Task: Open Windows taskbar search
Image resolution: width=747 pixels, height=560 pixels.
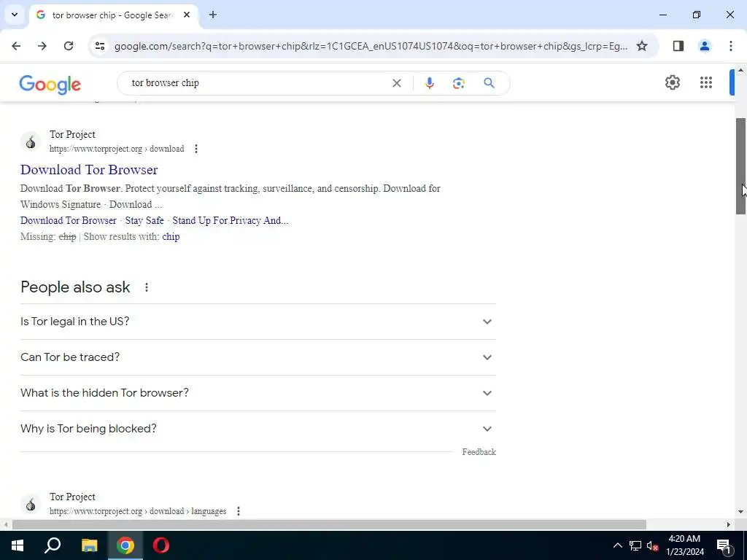Action: tap(53, 545)
